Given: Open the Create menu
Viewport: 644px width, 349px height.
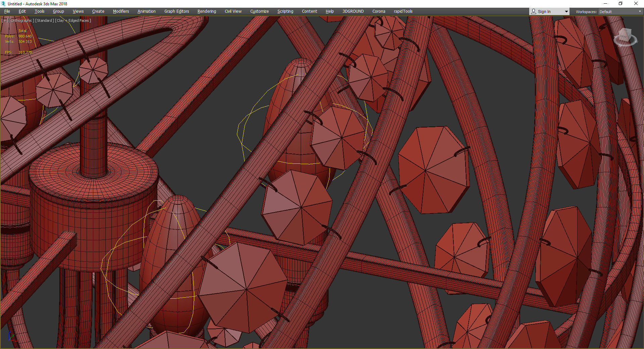Looking at the screenshot, I should pos(98,11).
